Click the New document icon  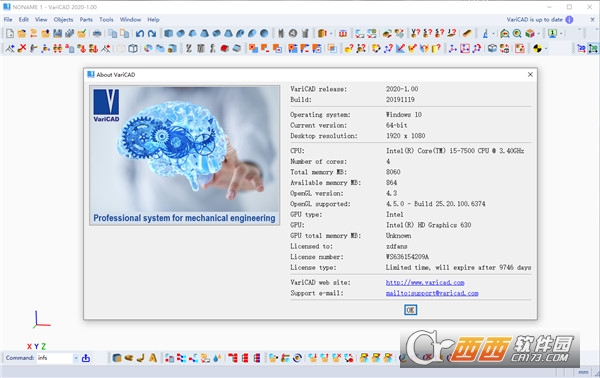pyautogui.click(x=10, y=34)
